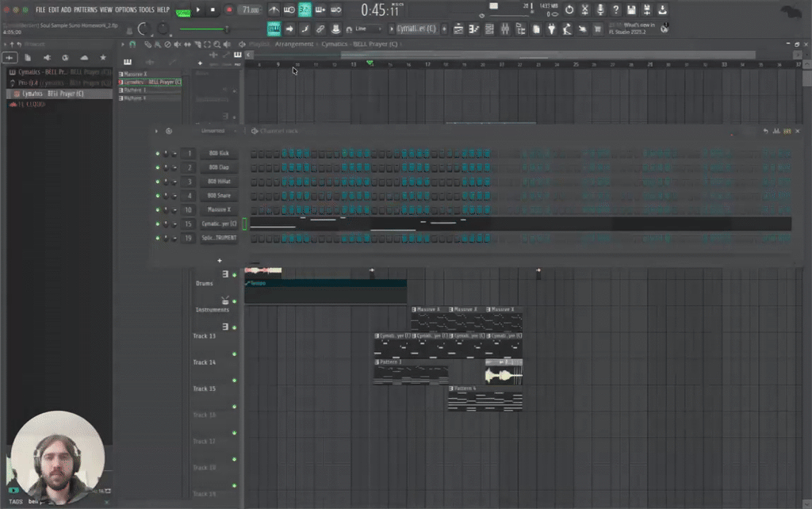Screen dimensions: 812x509
Task: Open the Tempo tapper icon
Action: [x=567, y=29]
